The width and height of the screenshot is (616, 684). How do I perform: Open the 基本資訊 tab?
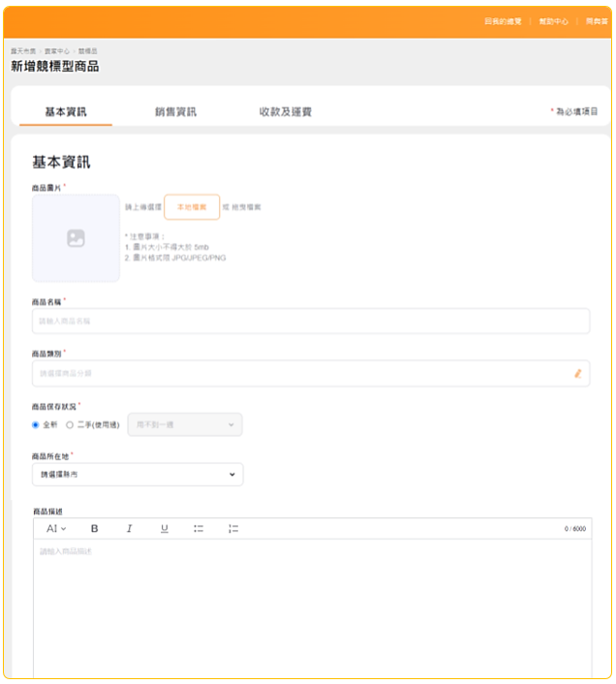point(66,111)
